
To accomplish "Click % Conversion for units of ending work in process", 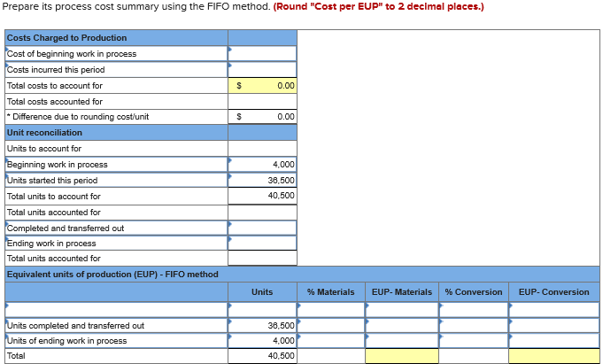I will pyautogui.click(x=474, y=340).
